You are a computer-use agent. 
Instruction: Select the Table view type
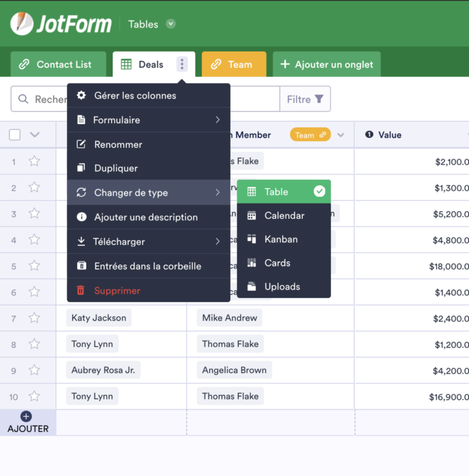(283, 191)
